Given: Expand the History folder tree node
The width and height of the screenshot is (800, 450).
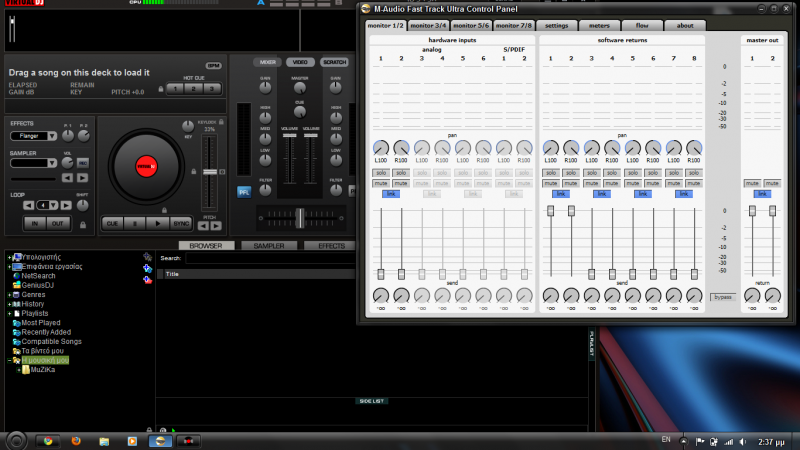Looking at the screenshot, I should [x=9, y=304].
